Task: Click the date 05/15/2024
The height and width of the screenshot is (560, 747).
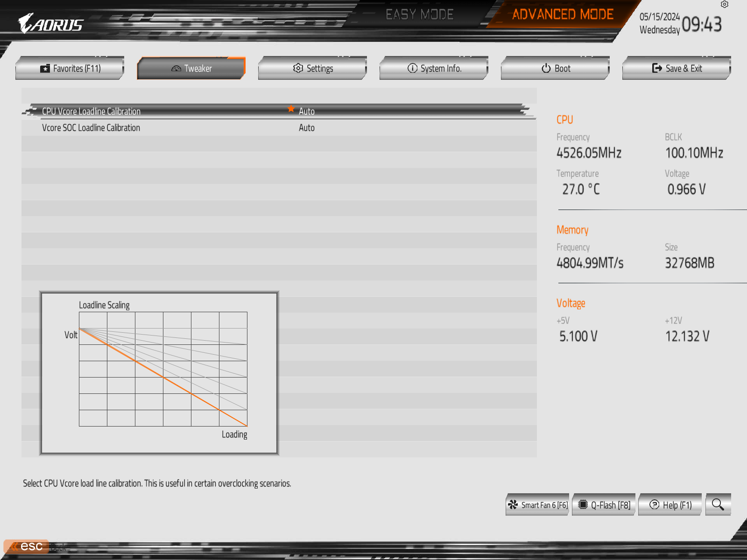Action: pyautogui.click(x=660, y=17)
